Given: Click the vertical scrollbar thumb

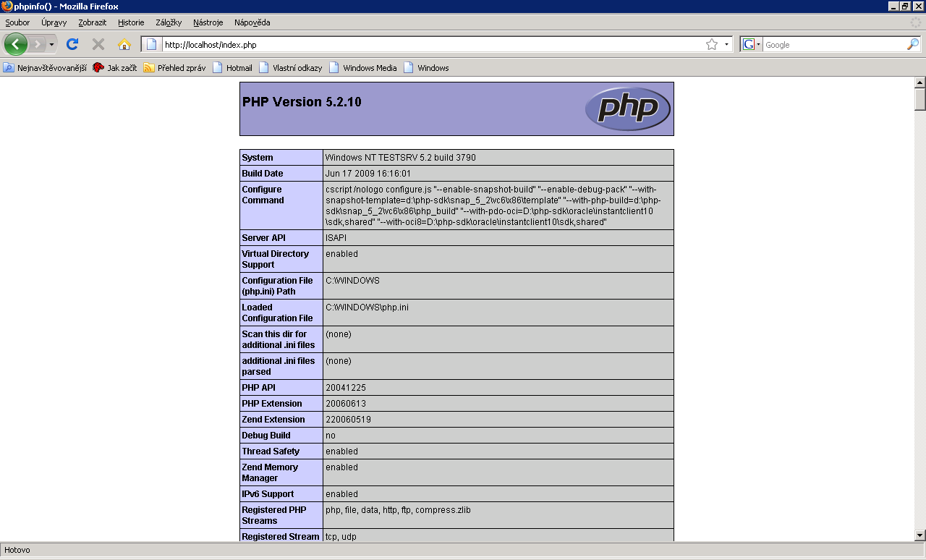Looking at the screenshot, I should coord(920,99).
